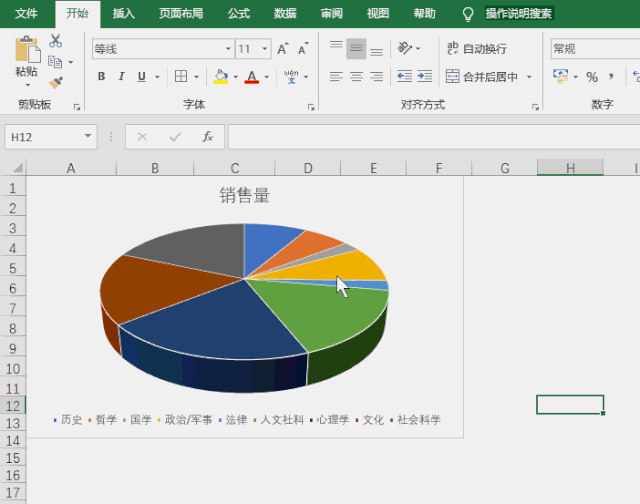Click the insert function fx icon
Screen dimensions: 640x504
208,136
